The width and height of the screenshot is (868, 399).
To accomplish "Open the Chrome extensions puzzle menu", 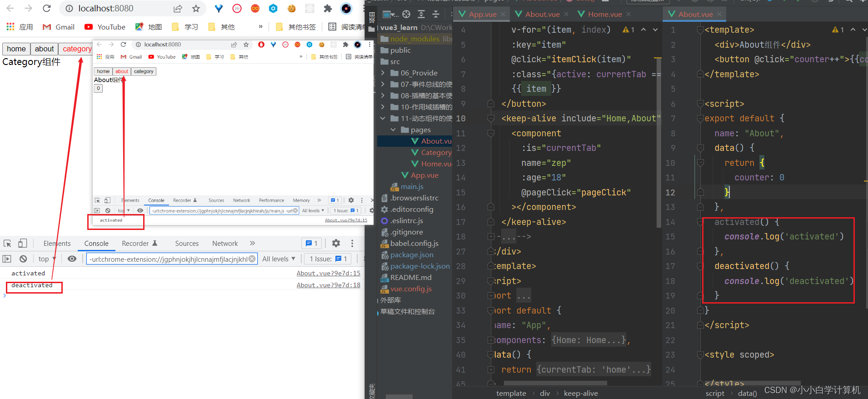I will (x=328, y=8).
